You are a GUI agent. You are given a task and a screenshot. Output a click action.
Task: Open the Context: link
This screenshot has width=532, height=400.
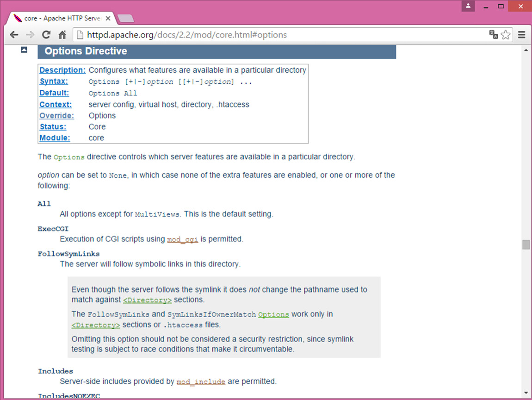56,104
